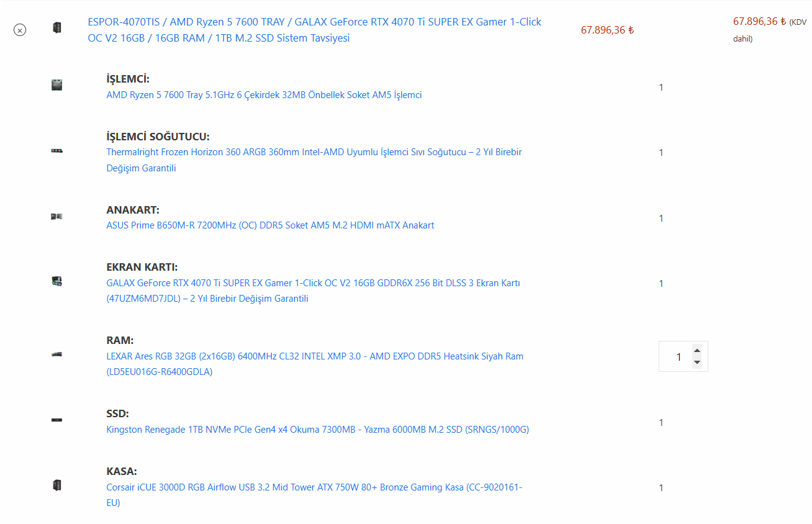Select quantity 1 in the Anakart row
The image size is (812, 524).
(x=661, y=219)
